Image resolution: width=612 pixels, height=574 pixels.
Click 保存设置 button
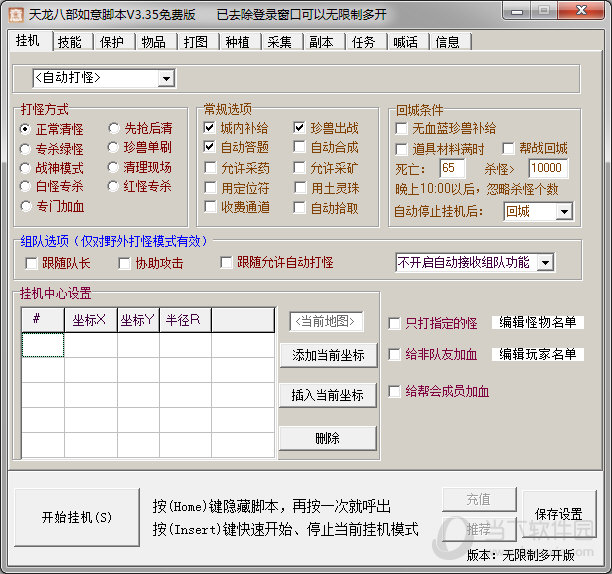pos(559,514)
